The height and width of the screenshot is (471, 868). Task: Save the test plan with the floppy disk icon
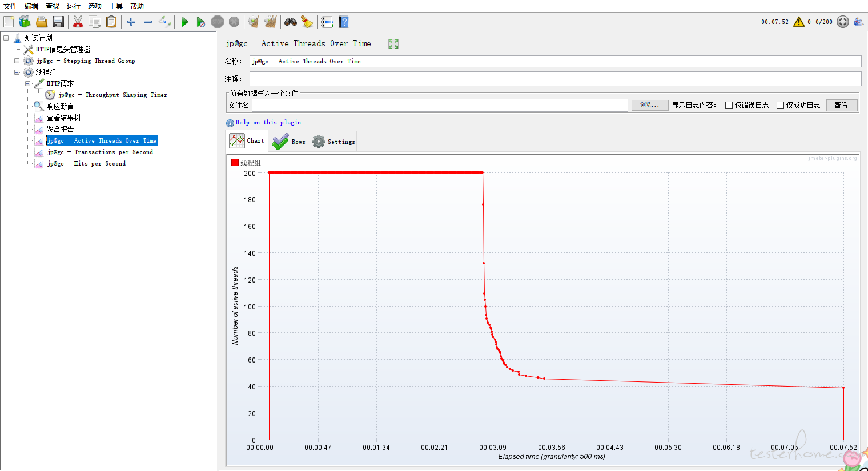pos(58,22)
